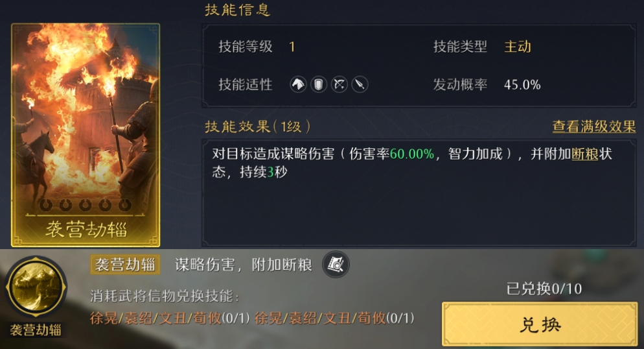Click the shield troop suitability icon
644x349 pixels.
(x=319, y=84)
